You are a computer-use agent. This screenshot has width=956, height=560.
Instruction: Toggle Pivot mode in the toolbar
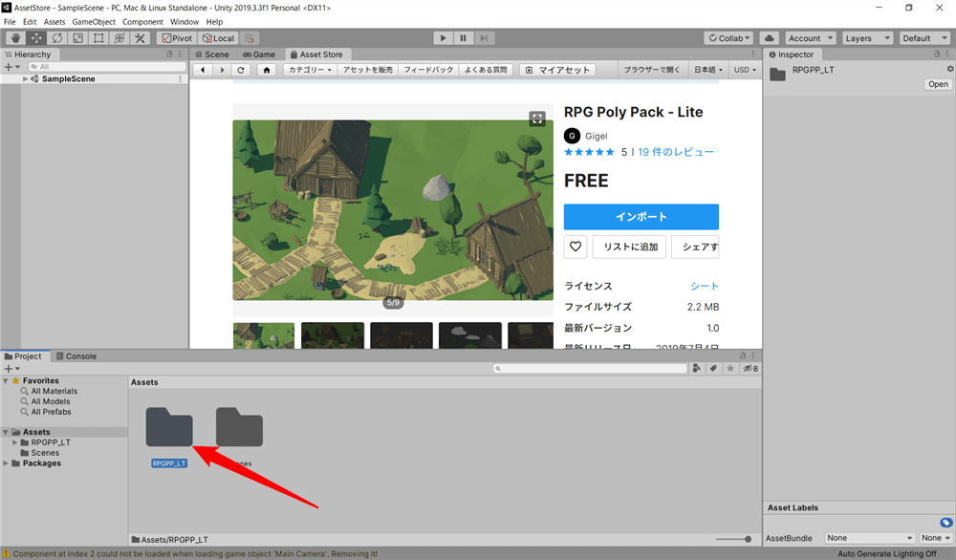(176, 38)
